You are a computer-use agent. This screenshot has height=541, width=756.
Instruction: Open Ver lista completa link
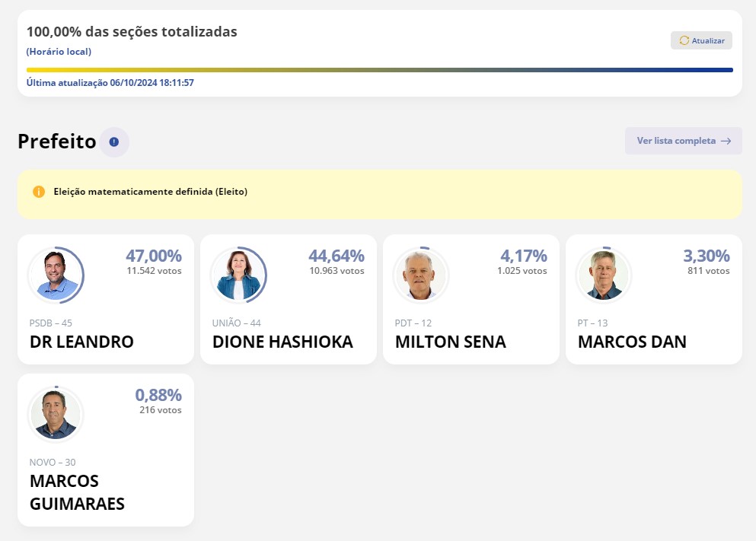pos(683,141)
